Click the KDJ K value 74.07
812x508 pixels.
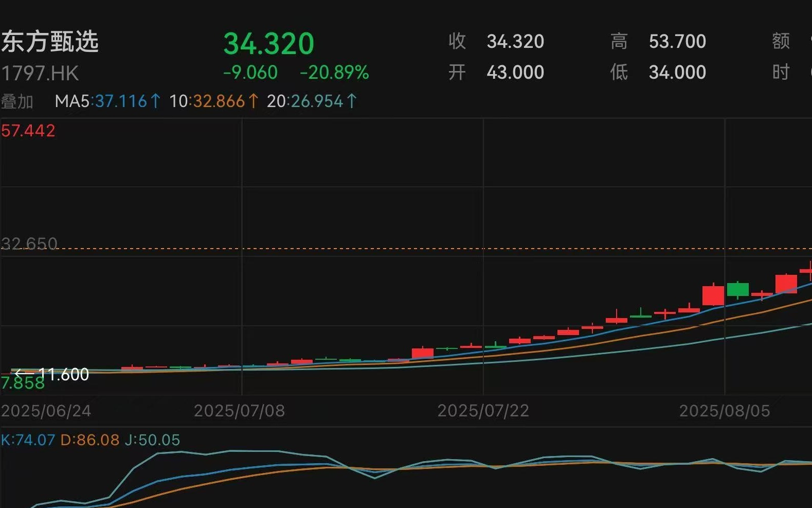28,440
